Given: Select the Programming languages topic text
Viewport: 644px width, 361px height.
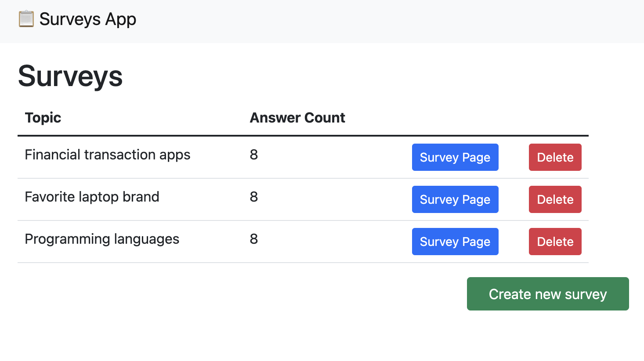Looking at the screenshot, I should (102, 239).
